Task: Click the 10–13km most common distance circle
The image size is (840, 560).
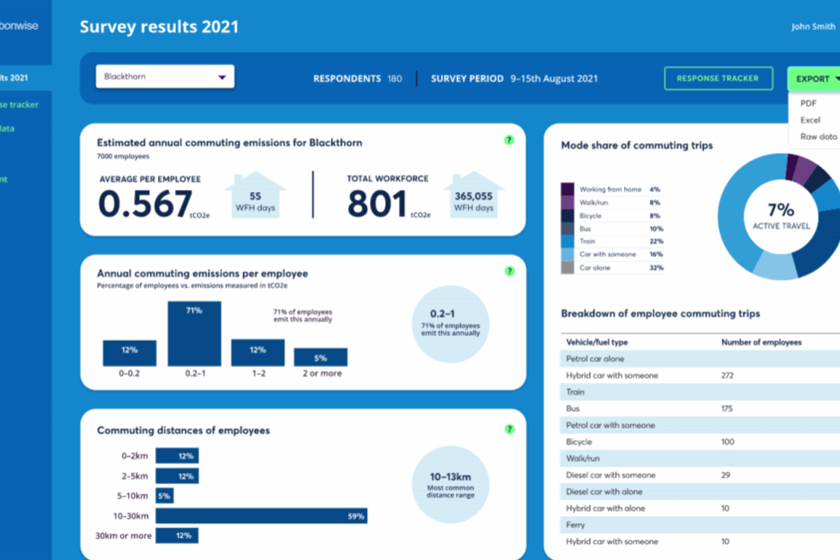Action: click(x=450, y=485)
